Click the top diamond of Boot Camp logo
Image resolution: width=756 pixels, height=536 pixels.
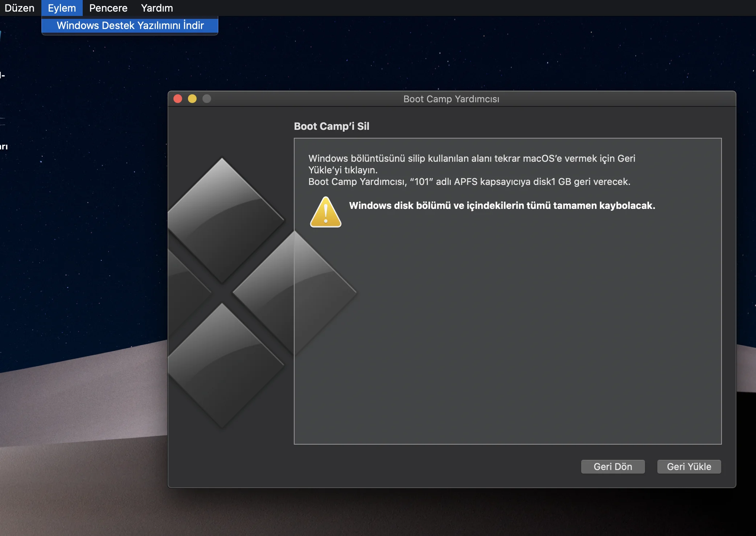point(222,220)
